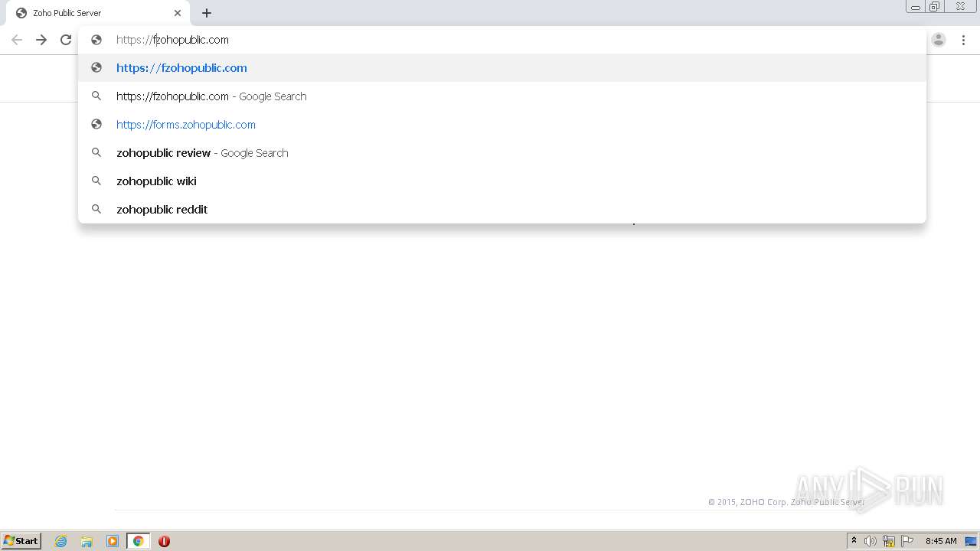Show hidden system tray icons arrow

pyautogui.click(x=854, y=540)
